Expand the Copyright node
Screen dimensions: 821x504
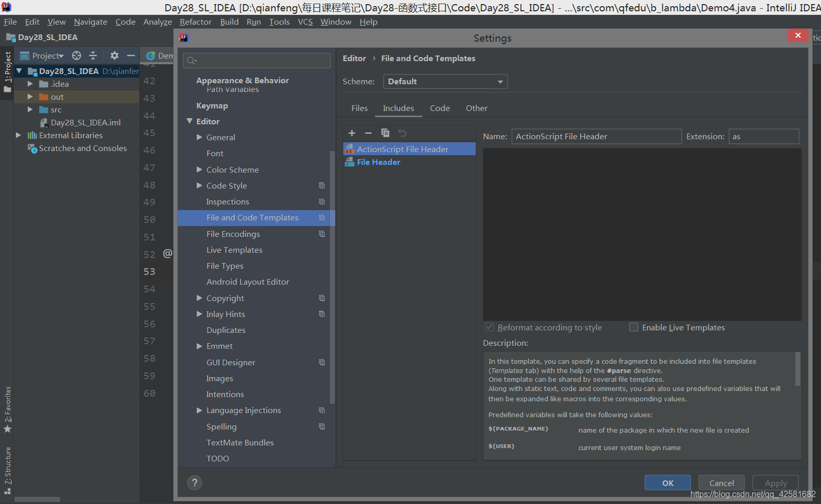(199, 298)
